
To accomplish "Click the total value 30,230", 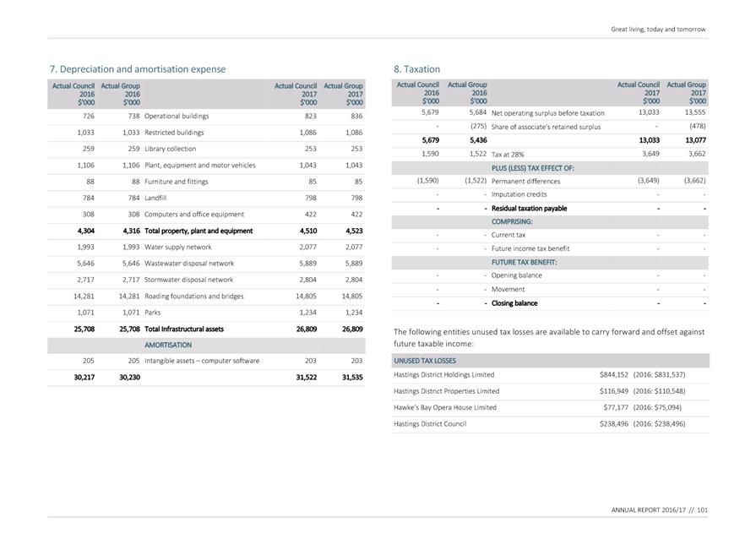I will (x=130, y=378).
